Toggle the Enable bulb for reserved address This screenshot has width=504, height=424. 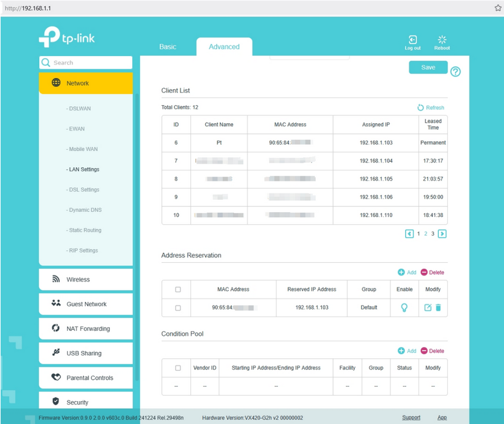pyautogui.click(x=404, y=307)
